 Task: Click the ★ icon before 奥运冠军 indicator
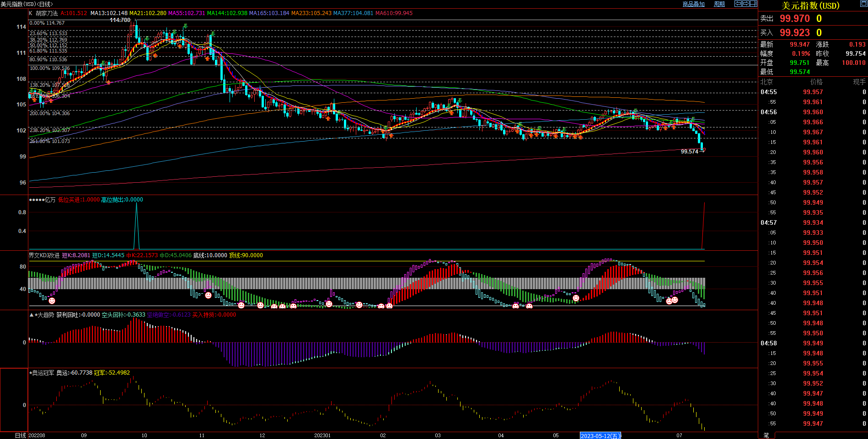pos(30,373)
